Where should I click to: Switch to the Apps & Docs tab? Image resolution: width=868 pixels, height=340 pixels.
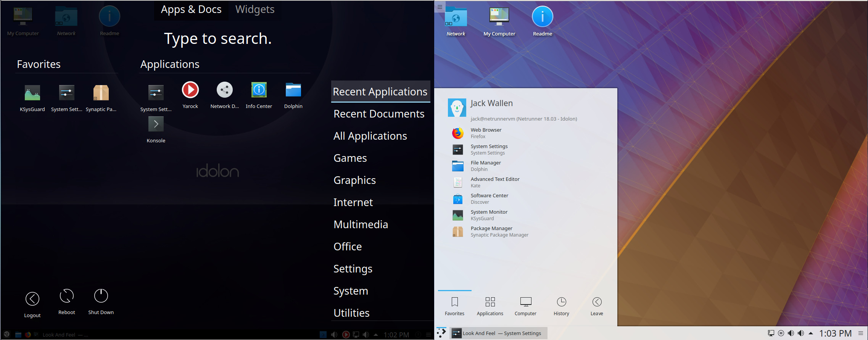click(191, 10)
